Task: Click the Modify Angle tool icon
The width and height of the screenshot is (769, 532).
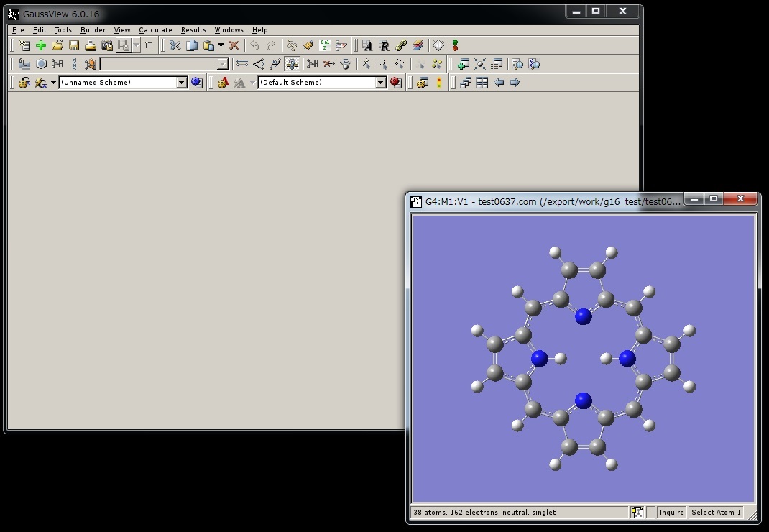Action: (259, 64)
